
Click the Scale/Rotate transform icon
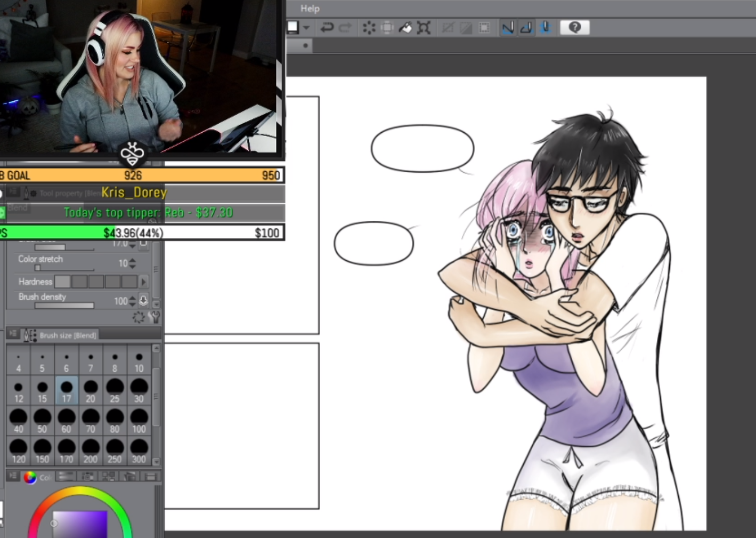coord(424,28)
